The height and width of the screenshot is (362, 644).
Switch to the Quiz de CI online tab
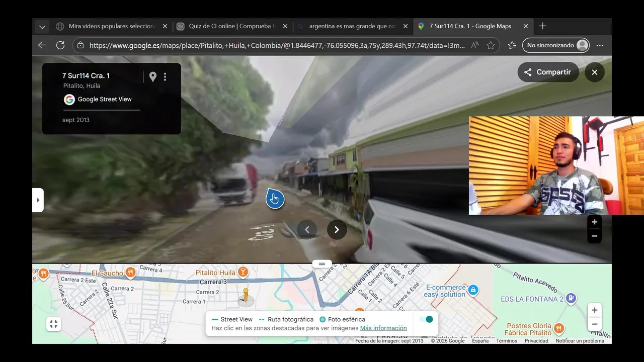[x=232, y=26]
